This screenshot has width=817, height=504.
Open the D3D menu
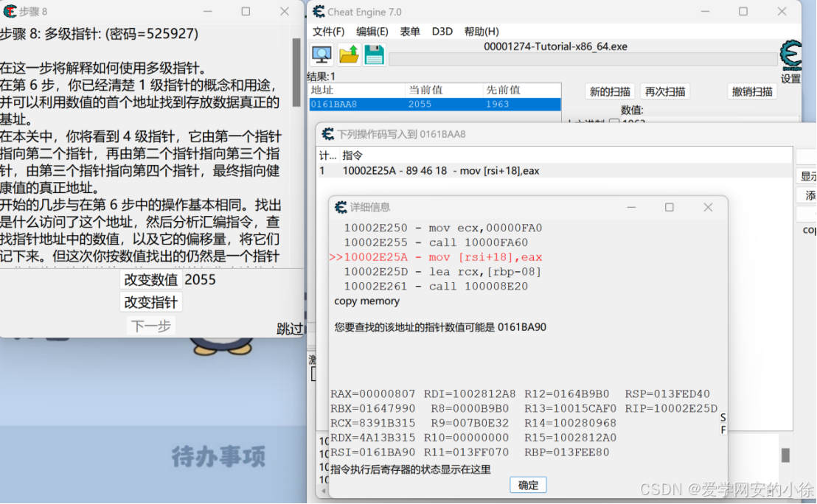(x=442, y=31)
